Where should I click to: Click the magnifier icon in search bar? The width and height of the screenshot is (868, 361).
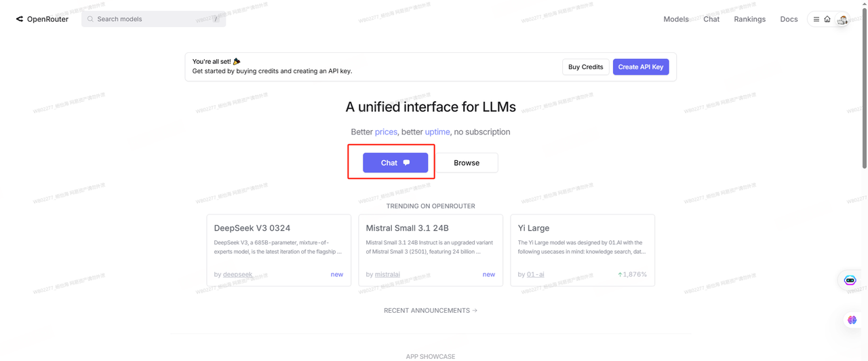click(90, 19)
